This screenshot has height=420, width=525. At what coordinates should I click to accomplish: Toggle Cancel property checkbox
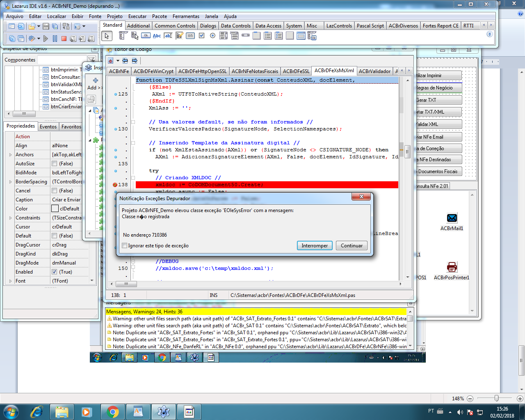click(54, 191)
